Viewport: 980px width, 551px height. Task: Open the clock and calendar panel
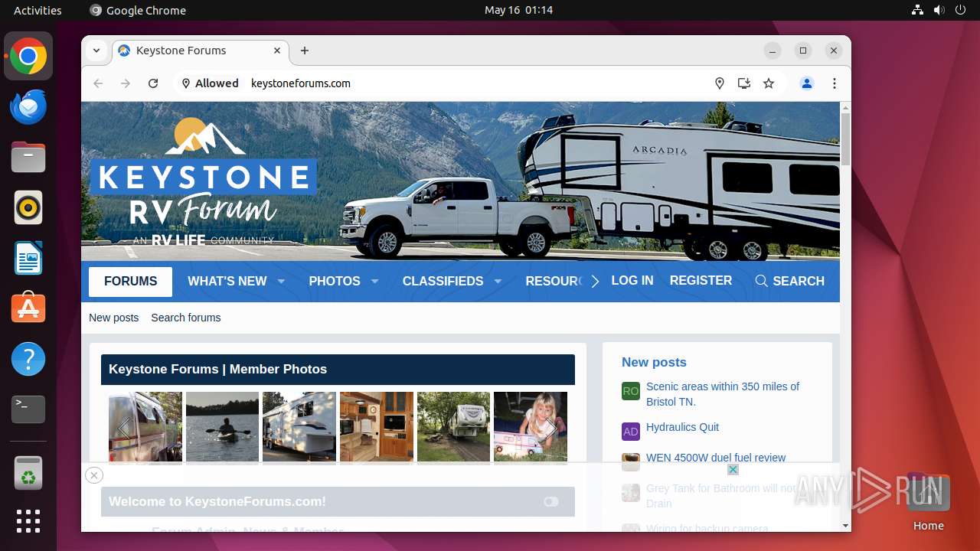[518, 10]
